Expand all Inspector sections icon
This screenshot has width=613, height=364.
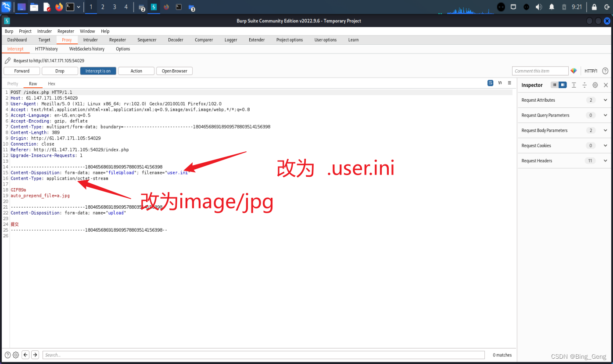[574, 85]
